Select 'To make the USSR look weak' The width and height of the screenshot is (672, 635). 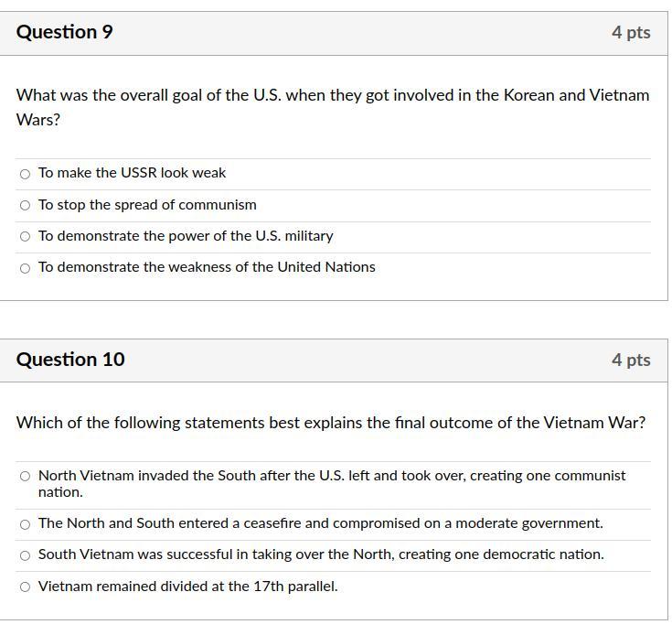click(25, 174)
